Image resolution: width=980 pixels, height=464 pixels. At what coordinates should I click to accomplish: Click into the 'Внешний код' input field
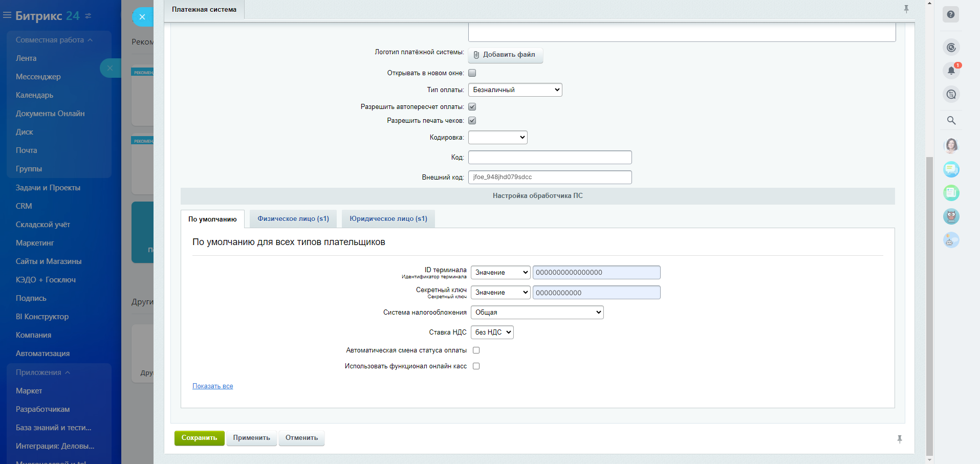click(x=550, y=177)
